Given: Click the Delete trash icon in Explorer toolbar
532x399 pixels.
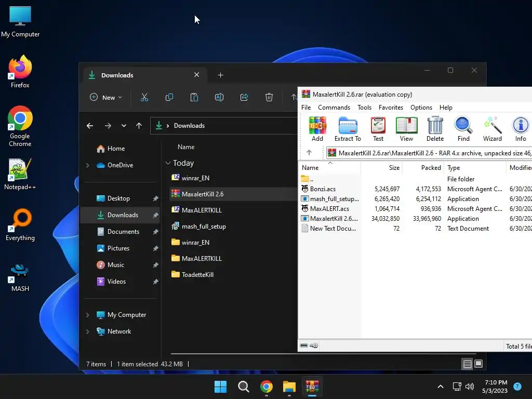Looking at the screenshot, I should click(x=269, y=97).
